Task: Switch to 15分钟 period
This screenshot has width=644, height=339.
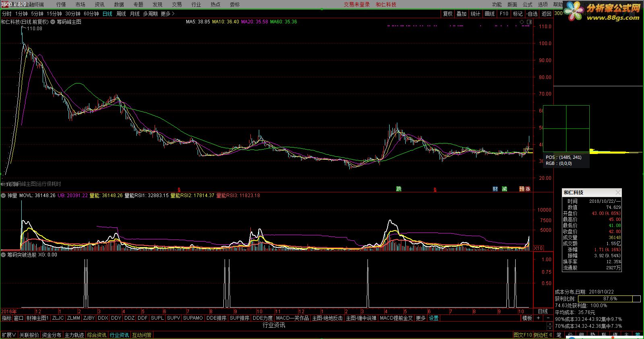Action: (x=54, y=14)
